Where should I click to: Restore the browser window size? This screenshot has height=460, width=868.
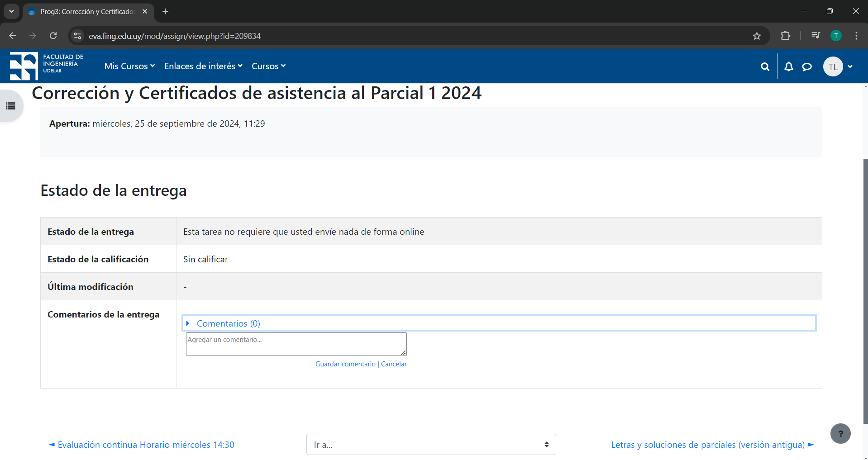(x=830, y=11)
